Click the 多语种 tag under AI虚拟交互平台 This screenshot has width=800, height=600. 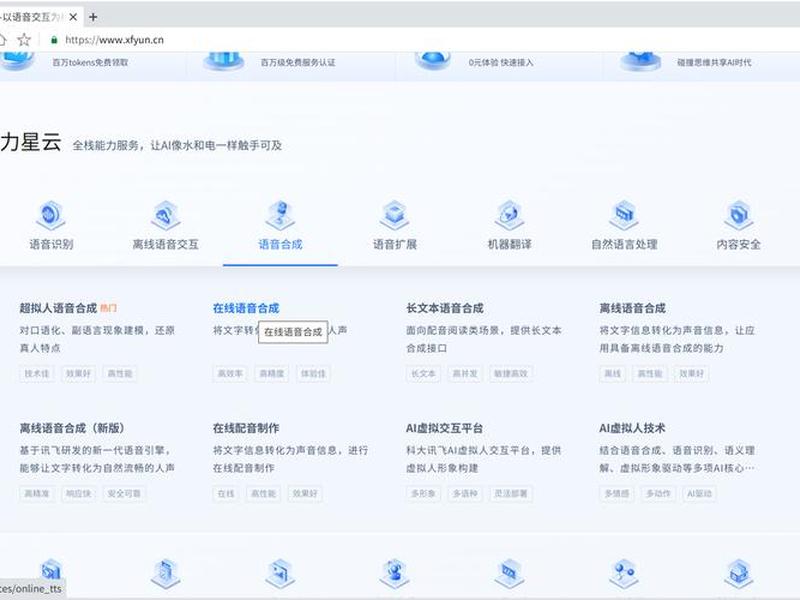(465, 493)
